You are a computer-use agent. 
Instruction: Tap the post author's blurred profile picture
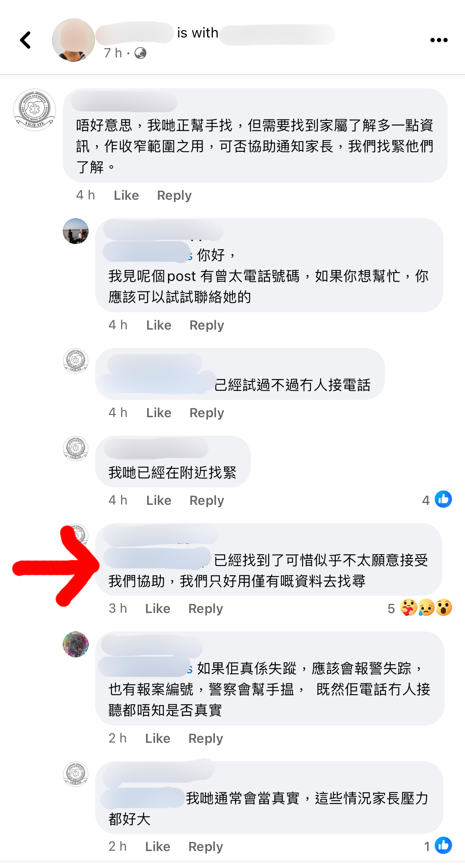(x=73, y=40)
